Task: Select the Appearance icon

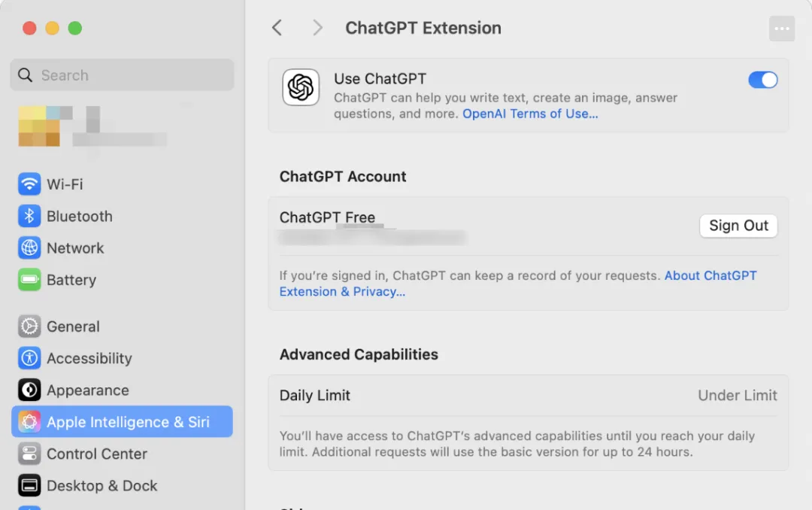Action: click(x=29, y=390)
